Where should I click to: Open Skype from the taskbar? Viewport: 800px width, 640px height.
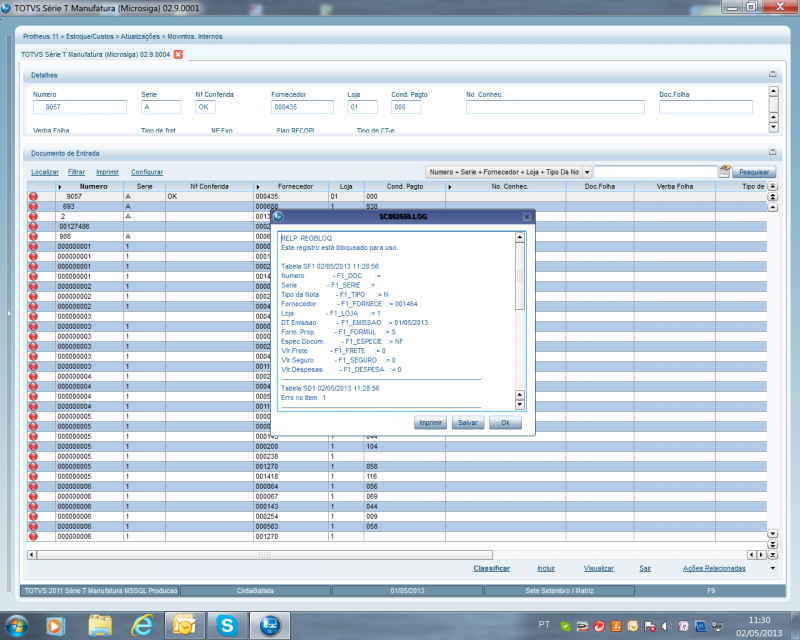227,626
